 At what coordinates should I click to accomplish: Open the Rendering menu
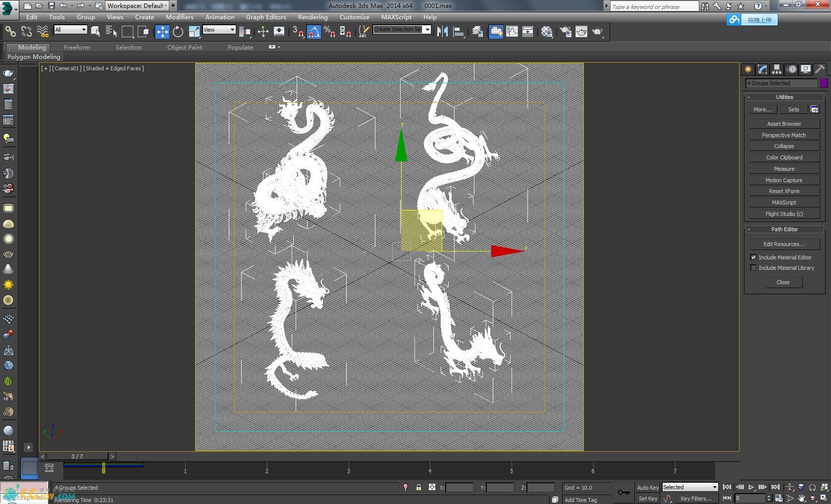point(312,17)
